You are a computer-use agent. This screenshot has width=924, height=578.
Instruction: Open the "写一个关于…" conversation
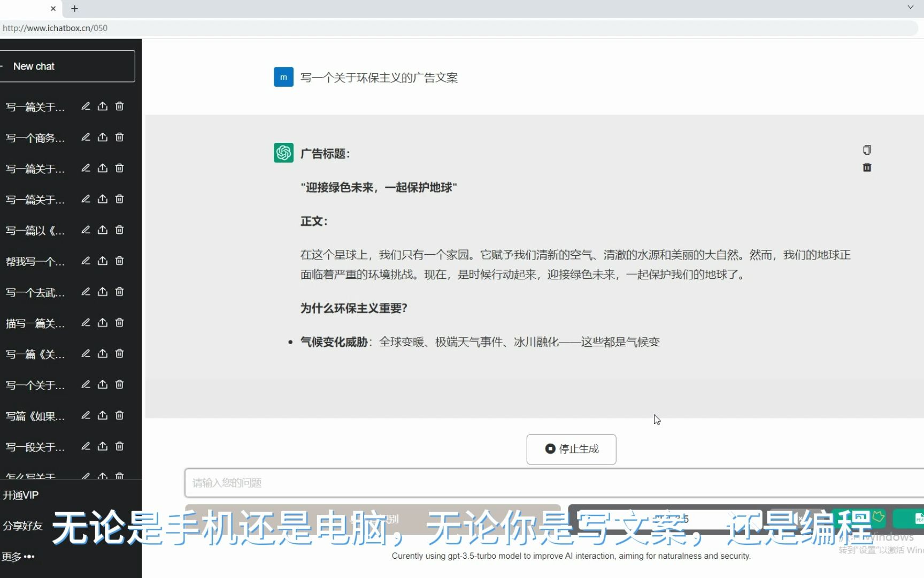pyautogui.click(x=35, y=385)
